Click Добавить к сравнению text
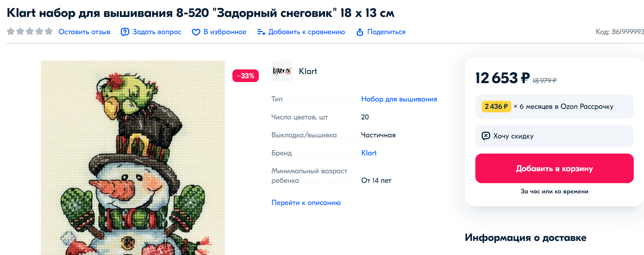 tap(306, 32)
